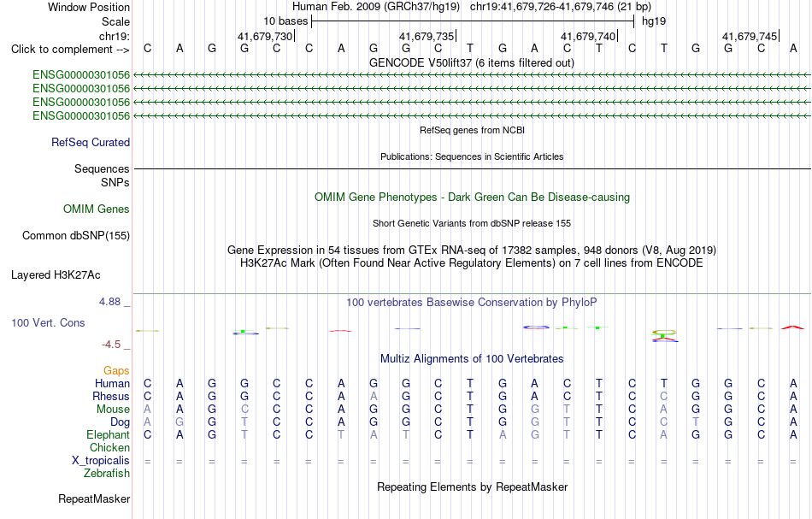Click the 100 Vert. Cons label

click(48, 323)
